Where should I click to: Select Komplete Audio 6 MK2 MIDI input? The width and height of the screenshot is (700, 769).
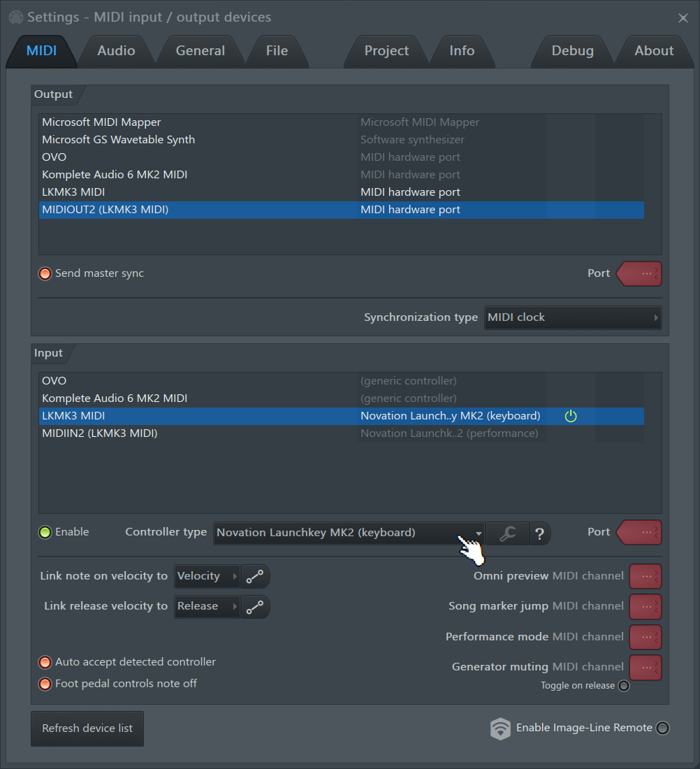click(x=342, y=398)
